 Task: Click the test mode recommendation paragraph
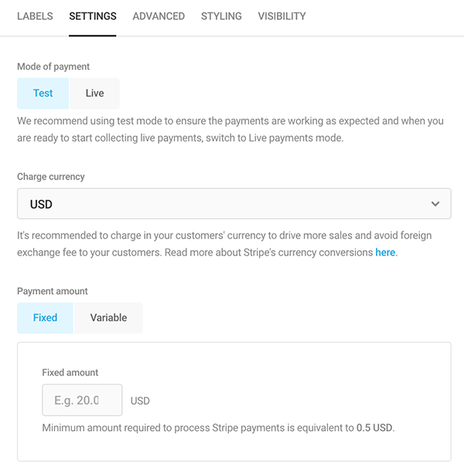pyautogui.click(x=230, y=130)
